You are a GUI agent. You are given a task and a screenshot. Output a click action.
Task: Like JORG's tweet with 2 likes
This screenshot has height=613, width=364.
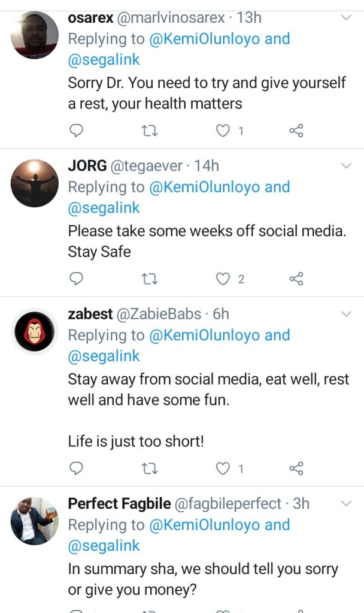point(223,279)
